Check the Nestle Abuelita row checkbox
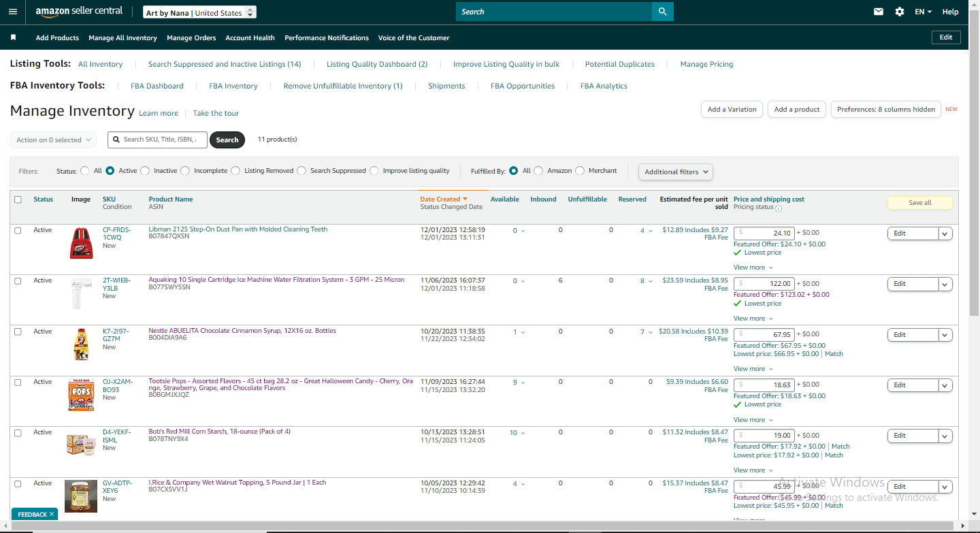 pyautogui.click(x=18, y=332)
